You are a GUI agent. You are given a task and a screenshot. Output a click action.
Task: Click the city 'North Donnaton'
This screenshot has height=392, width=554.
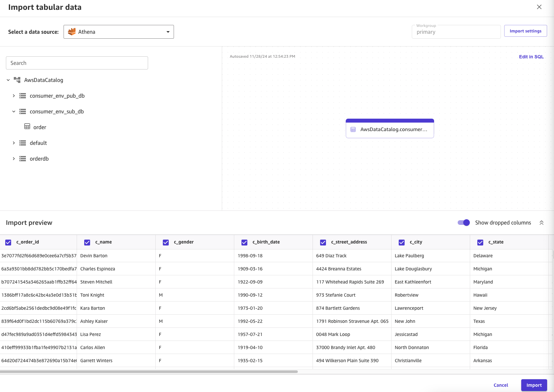point(412,347)
